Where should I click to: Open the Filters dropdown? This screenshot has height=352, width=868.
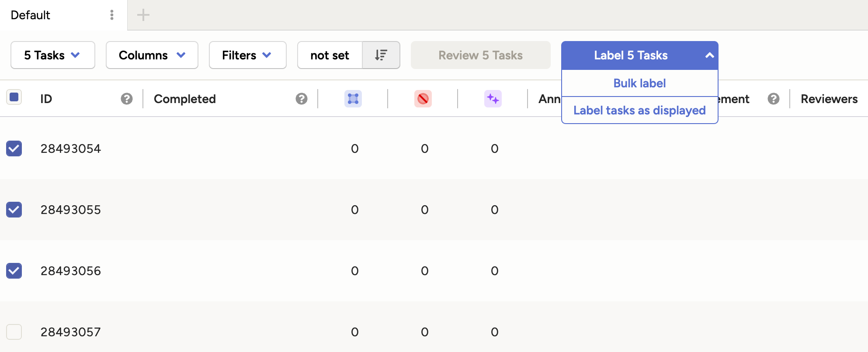(247, 55)
